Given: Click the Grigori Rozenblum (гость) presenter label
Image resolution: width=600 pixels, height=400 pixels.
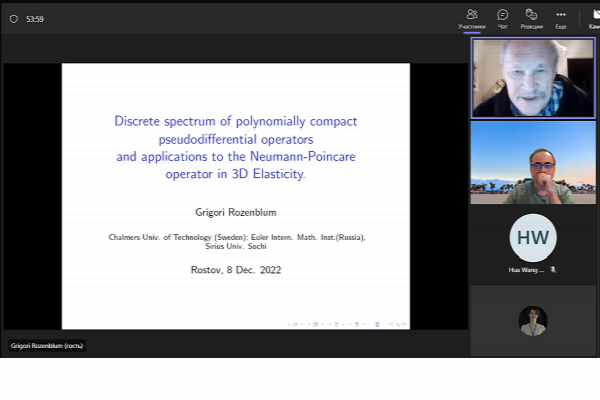Looking at the screenshot, I should (x=47, y=346).
